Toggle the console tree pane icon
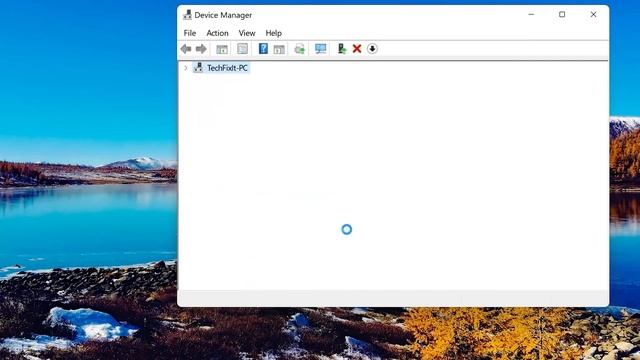The width and height of the screenshot is (640, 360). [x=222, y=49]
